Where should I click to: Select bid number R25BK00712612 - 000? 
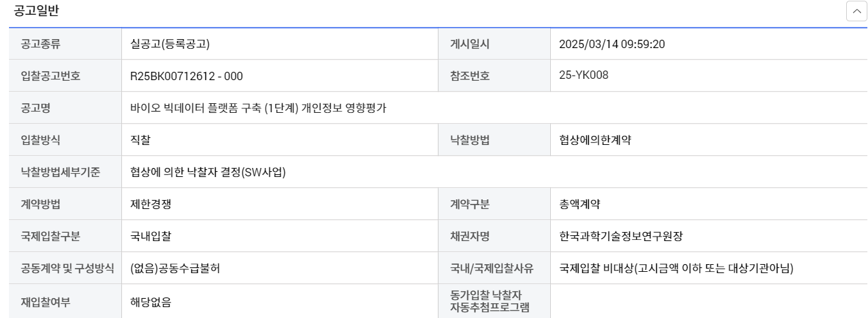pos(186,76)
